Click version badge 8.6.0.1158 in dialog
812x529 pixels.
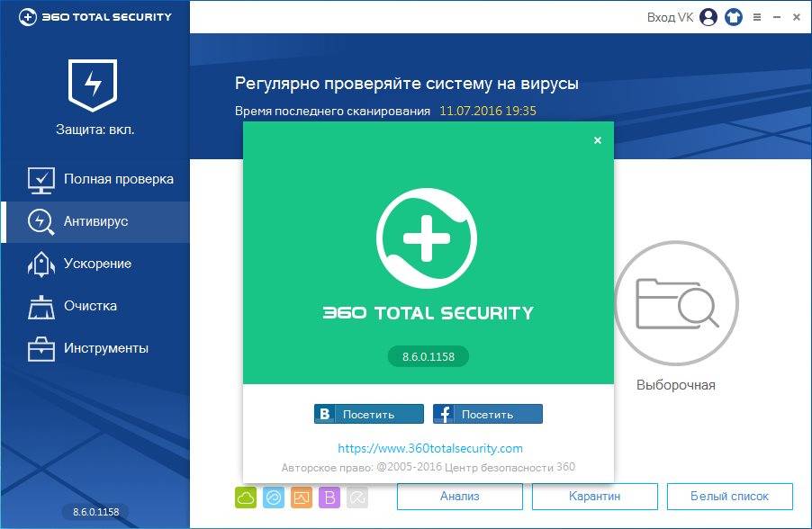point(429,356)
